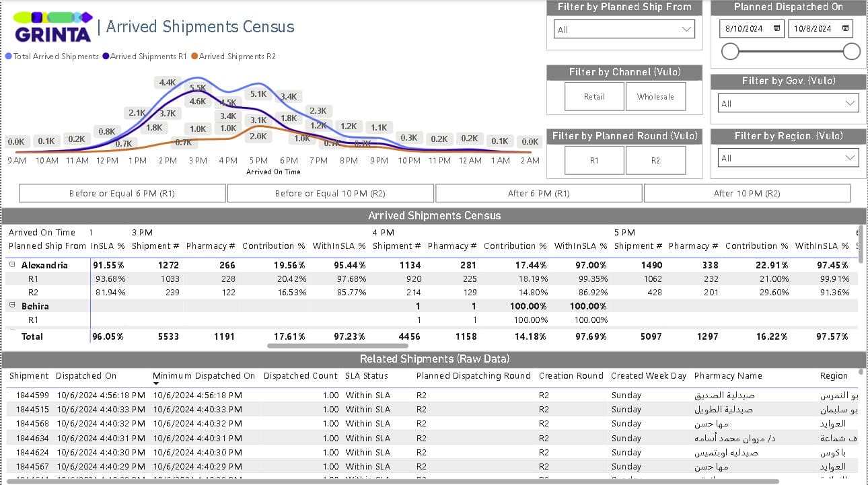
Task: Click the Total row in census table
Action: pyautogui.click(x=432, y=336)
